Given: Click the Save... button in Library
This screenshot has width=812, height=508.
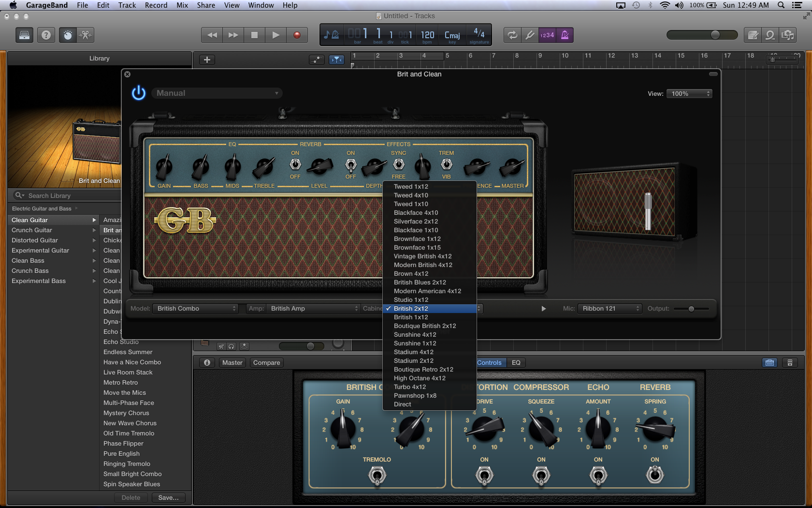Looking at the screenshot, I should [168, 497].
